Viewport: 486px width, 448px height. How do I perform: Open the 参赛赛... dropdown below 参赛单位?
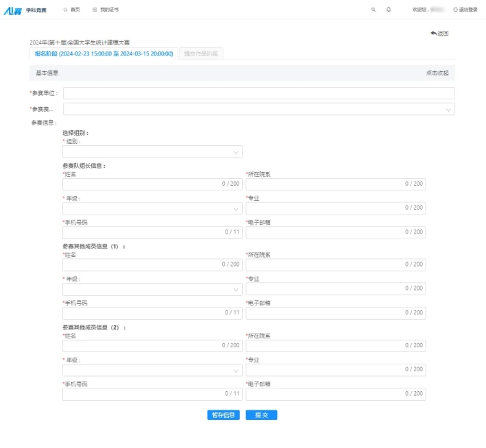point(258,109)
